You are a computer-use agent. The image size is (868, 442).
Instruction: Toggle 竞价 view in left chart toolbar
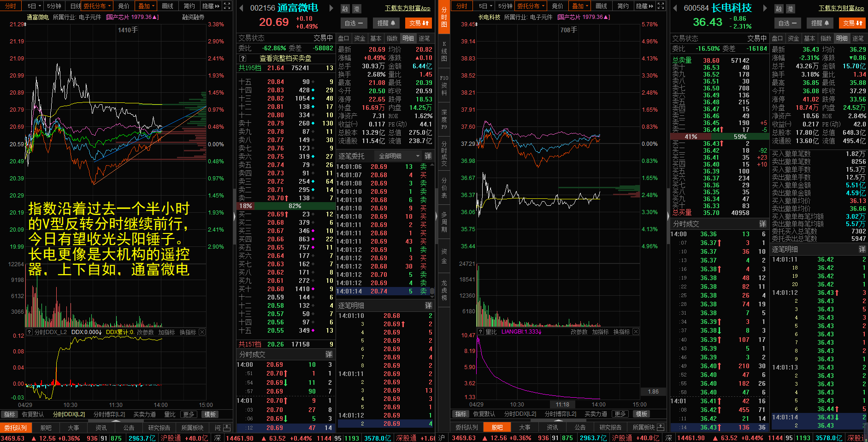(124, 6)
